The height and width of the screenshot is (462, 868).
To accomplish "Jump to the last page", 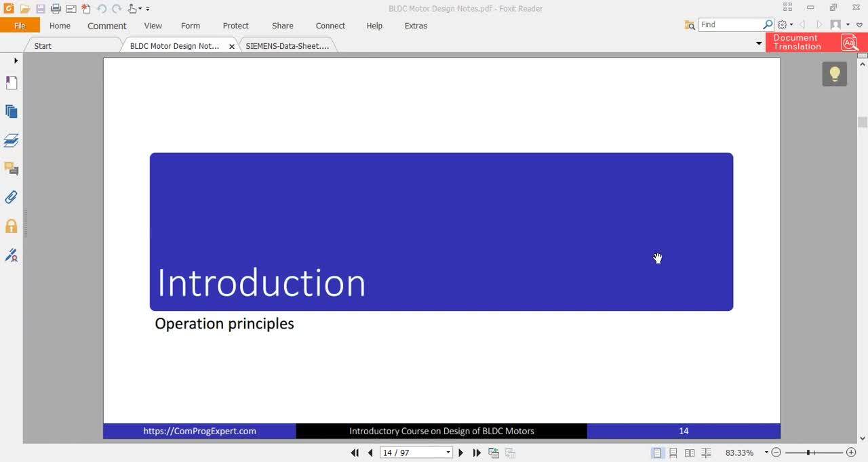I will coord(477,453).
